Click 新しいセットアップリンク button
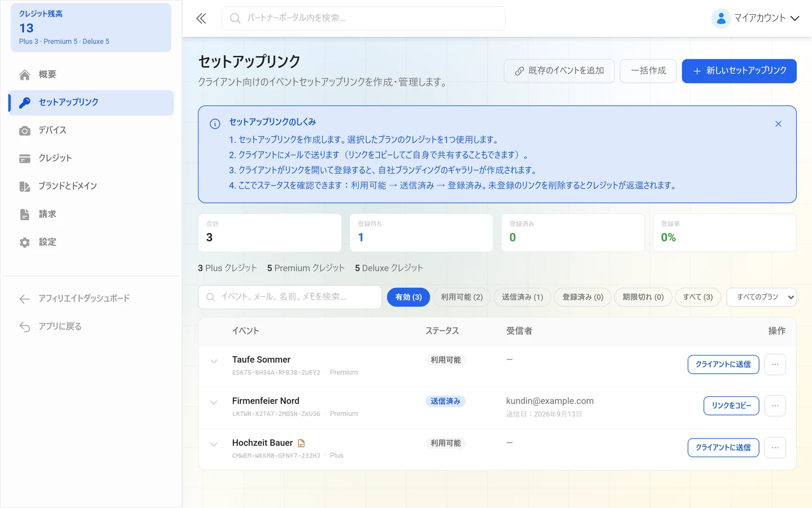 (739, 71)
